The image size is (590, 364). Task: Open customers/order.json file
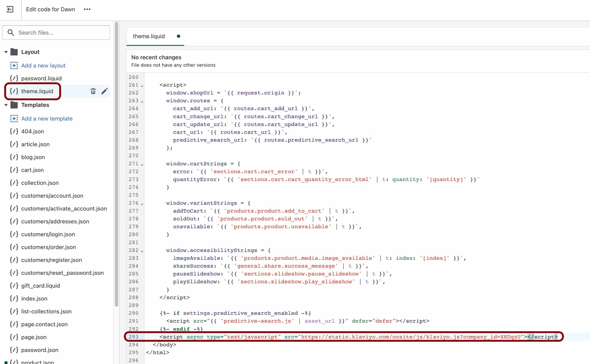[x=49, y=247]
